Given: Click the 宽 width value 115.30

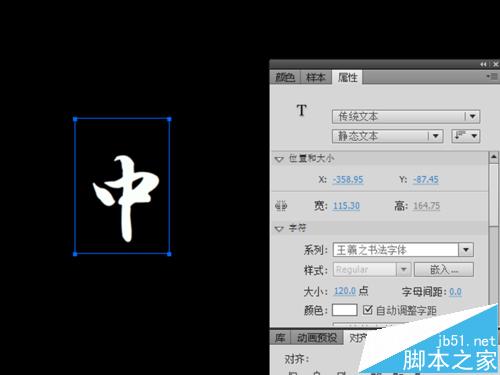Looking at the screenshot, I should pyautogui.click(x=346, y=206).
